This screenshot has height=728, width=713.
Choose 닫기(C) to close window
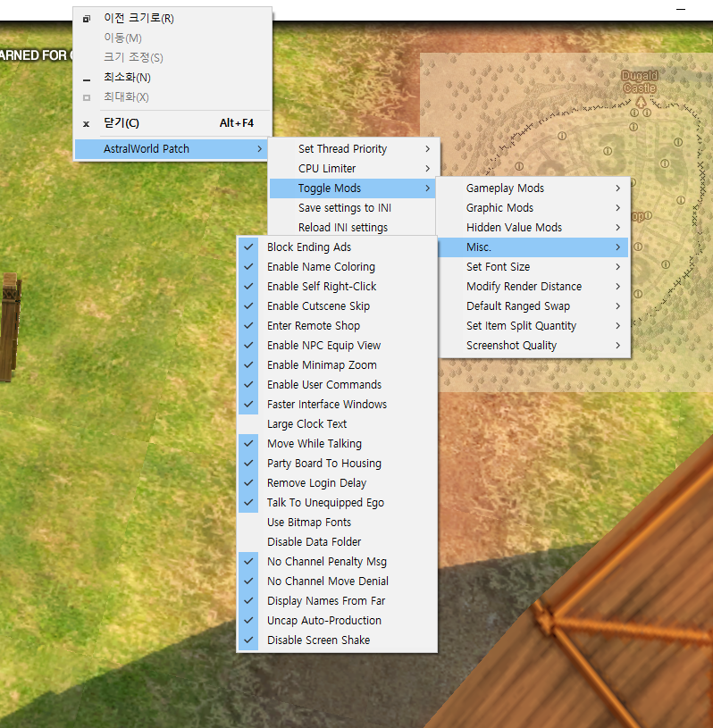tap(172, 123)
